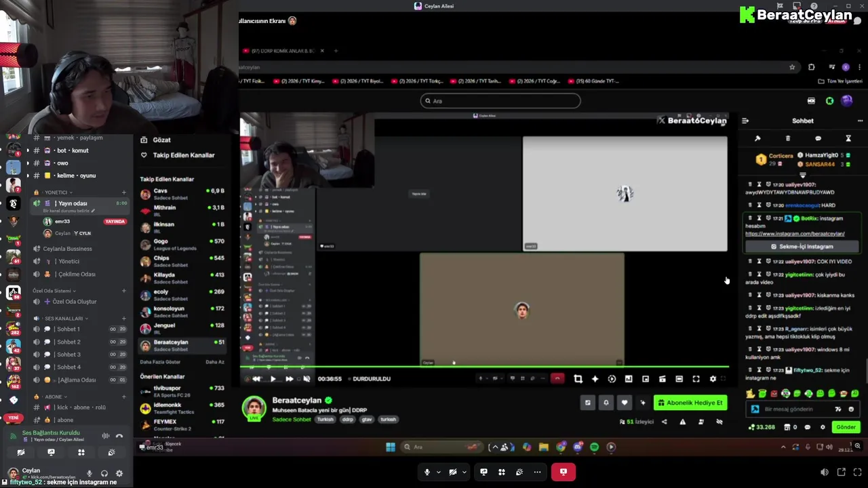The width and height of the screenshot is (868, 488).
Task: Open more options ellipsis in call bar
Action: pyautogui.click(x=537, y=472)
